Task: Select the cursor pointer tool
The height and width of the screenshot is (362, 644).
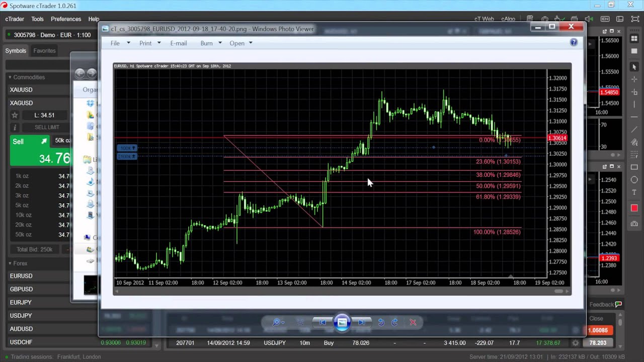Action: [x=634, y=67]
